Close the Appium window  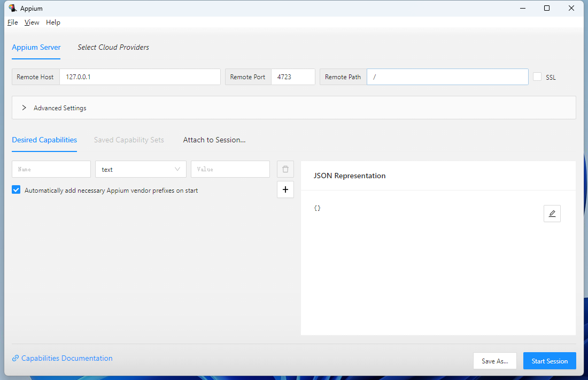(571, 8)
